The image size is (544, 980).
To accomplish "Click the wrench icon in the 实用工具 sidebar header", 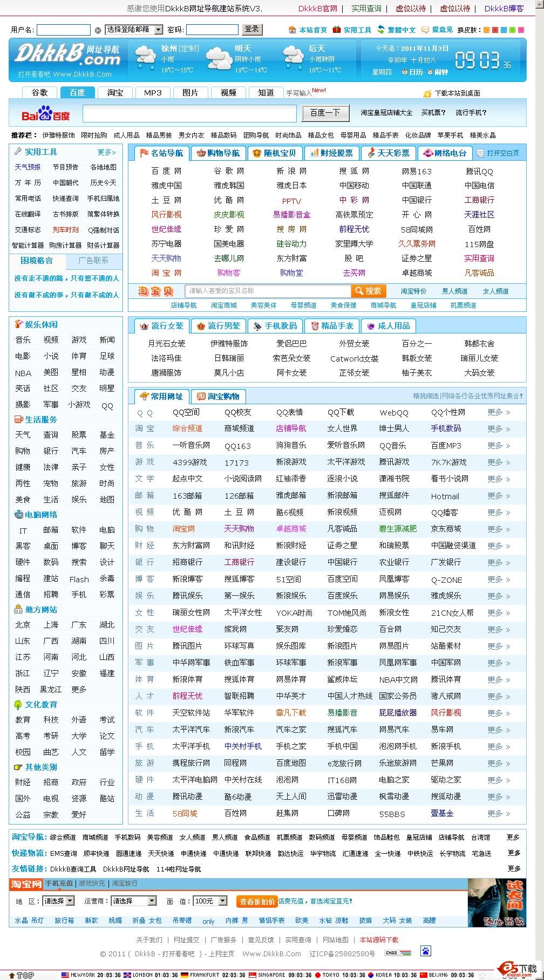I will pos(18,152).
